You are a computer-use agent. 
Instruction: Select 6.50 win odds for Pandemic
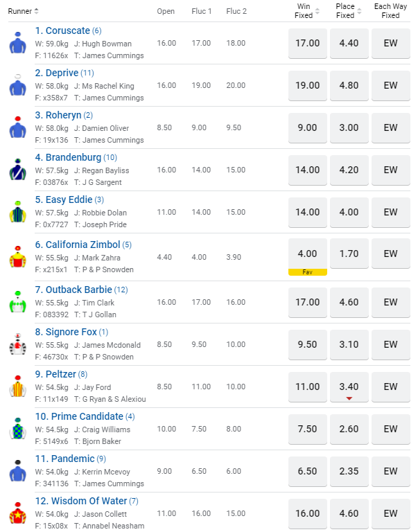pos(307,471)
